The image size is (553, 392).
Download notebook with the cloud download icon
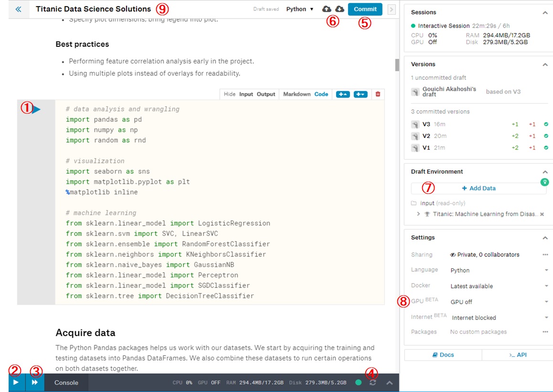pos(340,9)
